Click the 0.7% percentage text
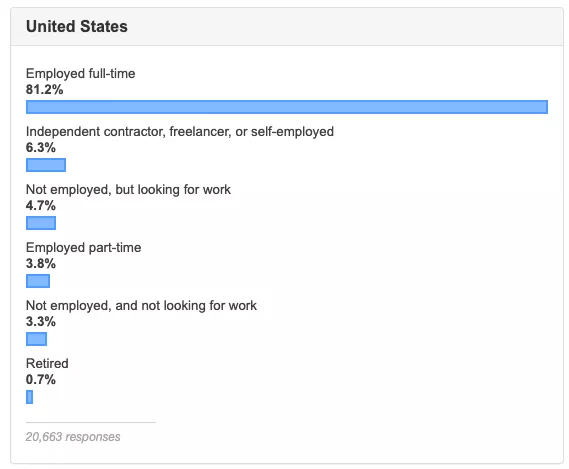 (x=41, y=380)
